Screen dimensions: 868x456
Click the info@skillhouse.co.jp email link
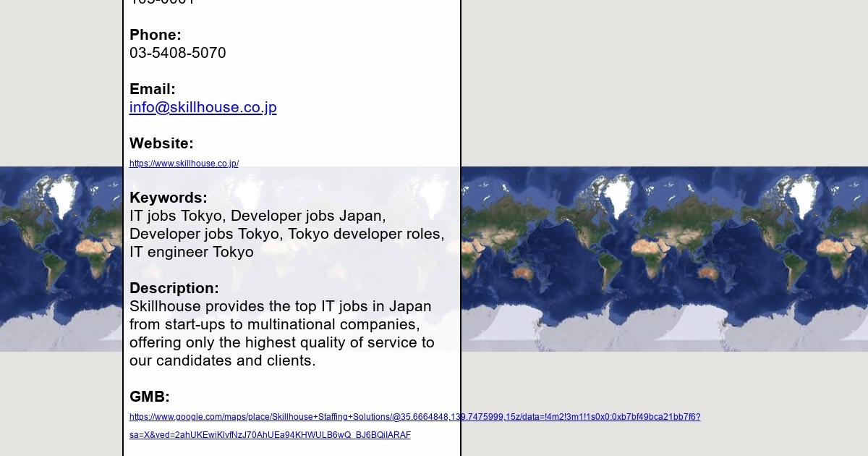pyautogui.click(x=203, y=108)
